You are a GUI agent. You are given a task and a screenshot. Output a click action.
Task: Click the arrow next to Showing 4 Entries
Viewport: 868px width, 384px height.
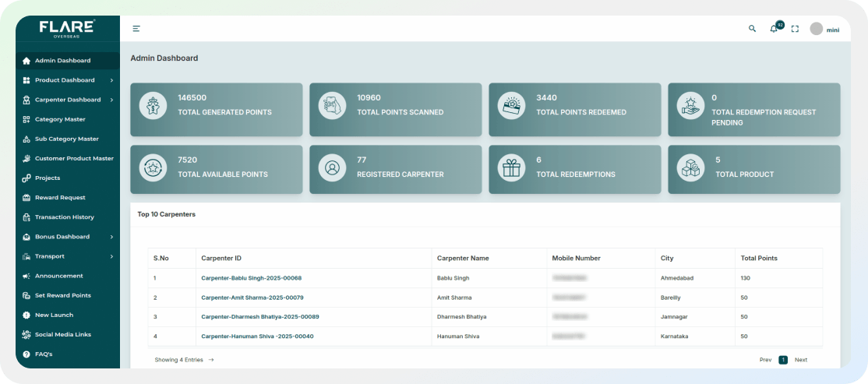tap(211, 360)
